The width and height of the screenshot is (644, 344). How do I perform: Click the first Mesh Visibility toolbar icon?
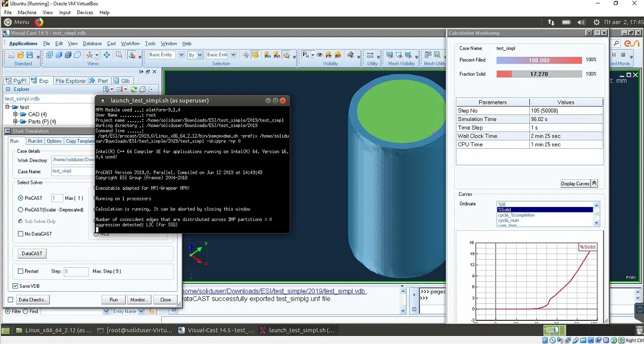point(390,55)
